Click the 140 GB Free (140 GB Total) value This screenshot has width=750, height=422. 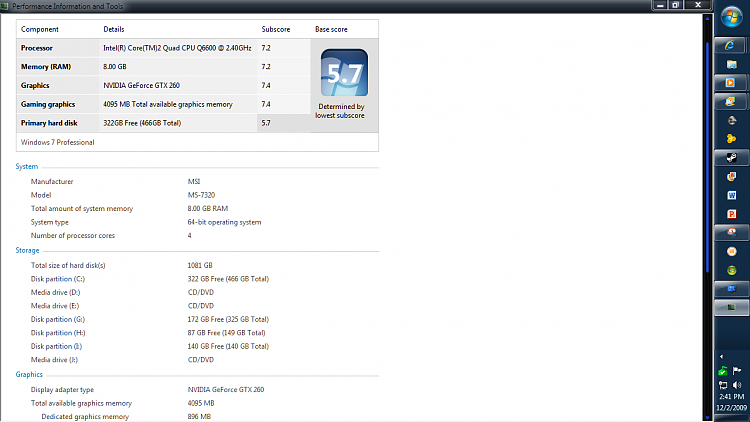pyautogui.click(x=228, y=346)
